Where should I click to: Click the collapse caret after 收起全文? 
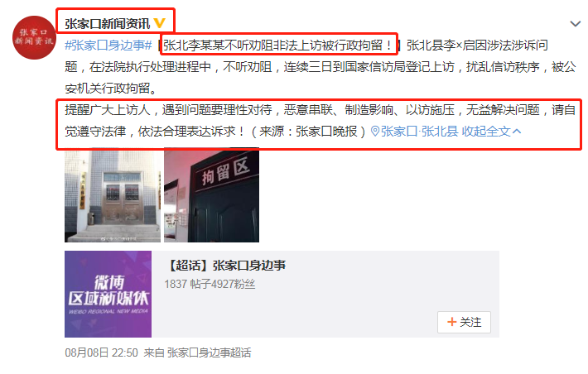pos(517,132)
